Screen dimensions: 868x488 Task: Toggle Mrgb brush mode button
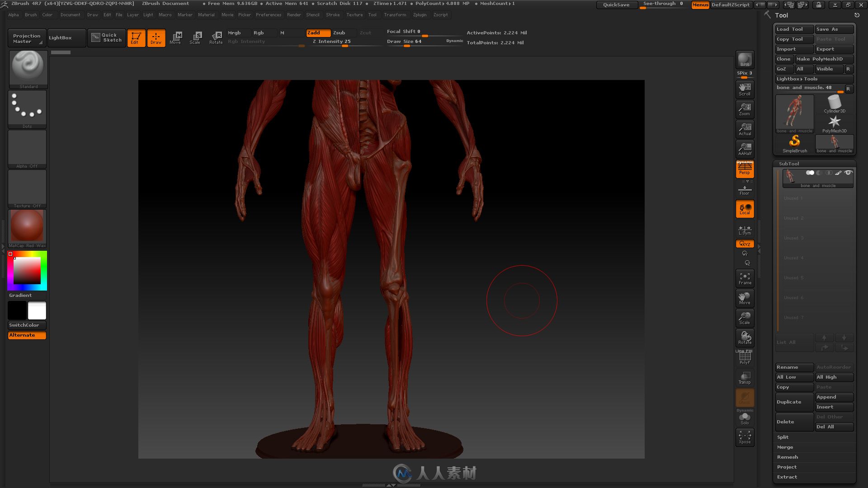[234, 32]
